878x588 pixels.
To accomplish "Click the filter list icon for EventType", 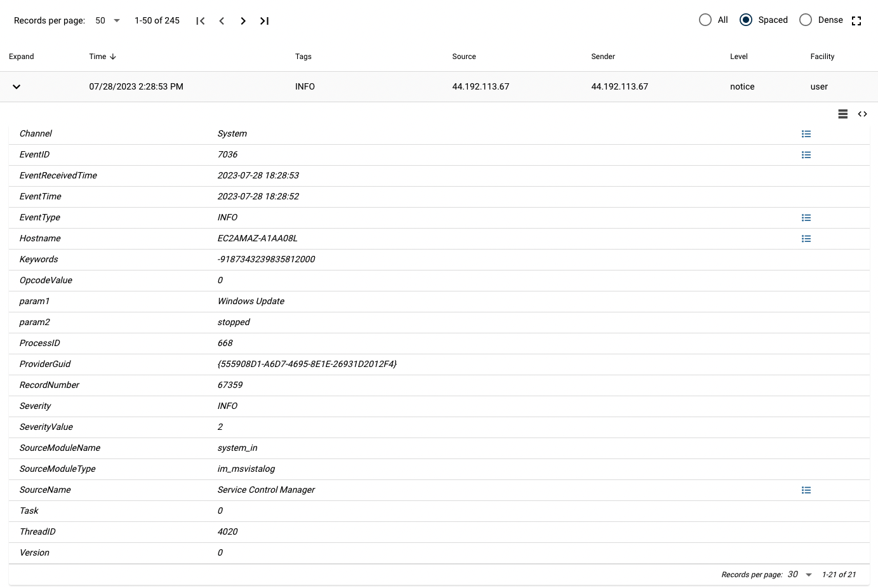I will point(806,218).
